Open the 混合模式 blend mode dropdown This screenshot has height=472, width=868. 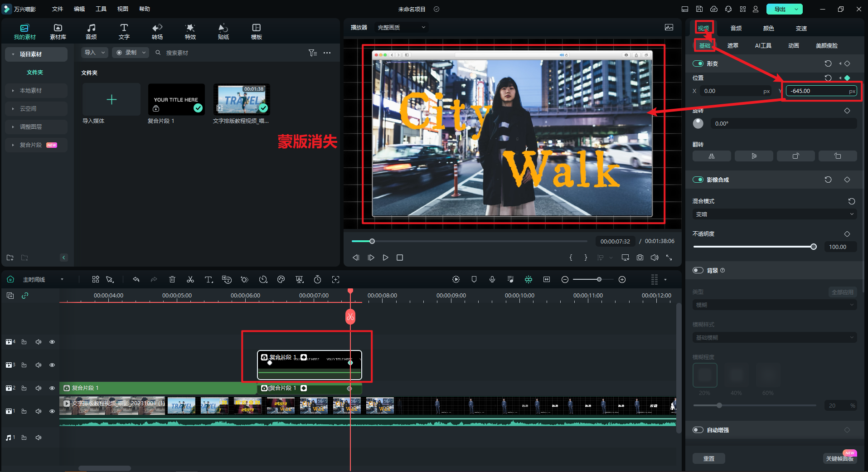tap(774, 214)
